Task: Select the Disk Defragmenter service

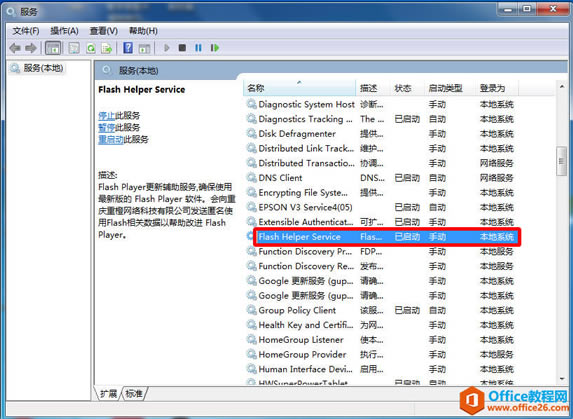Action: [x=382, y=134]
